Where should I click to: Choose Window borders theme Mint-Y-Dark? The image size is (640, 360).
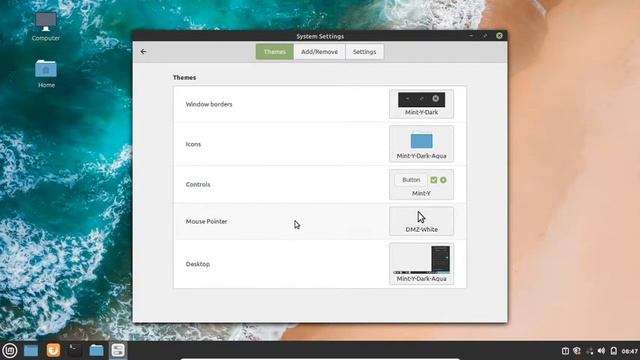pos(421,104)
